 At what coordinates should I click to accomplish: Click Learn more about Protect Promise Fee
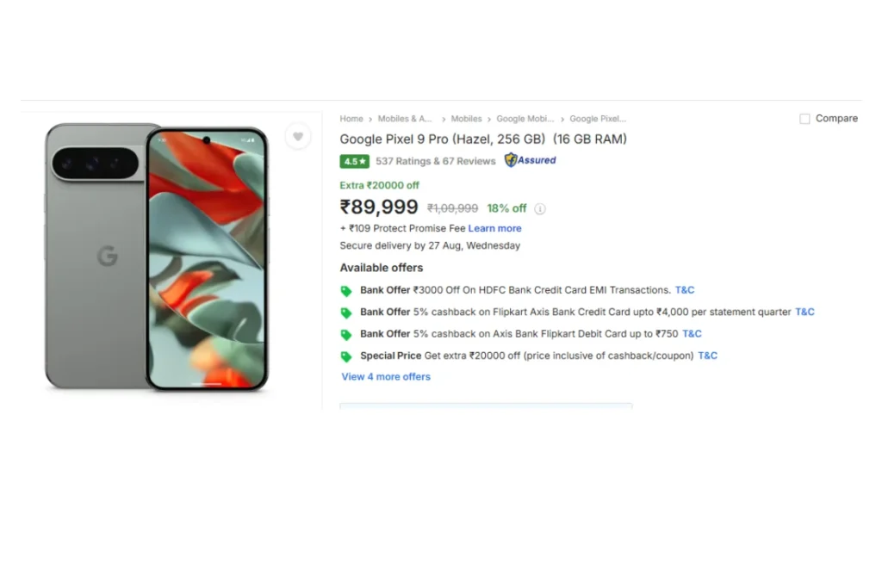click(x=494, y=228)
